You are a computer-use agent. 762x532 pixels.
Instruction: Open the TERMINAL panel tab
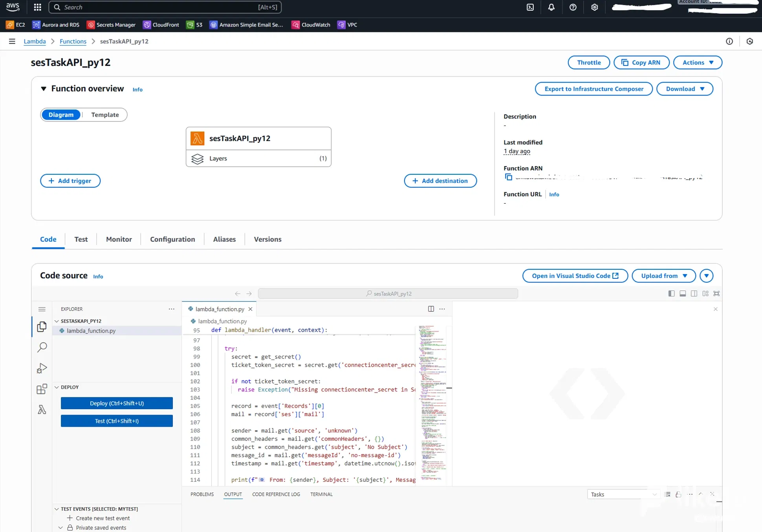coord(321,494)
